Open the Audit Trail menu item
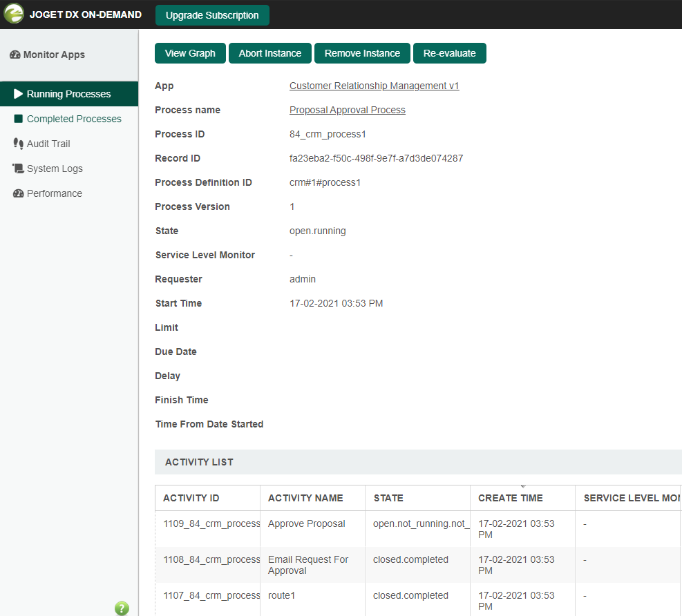This screenshot has height=616, width=682. pyautogui.click(x=48, y=144)
